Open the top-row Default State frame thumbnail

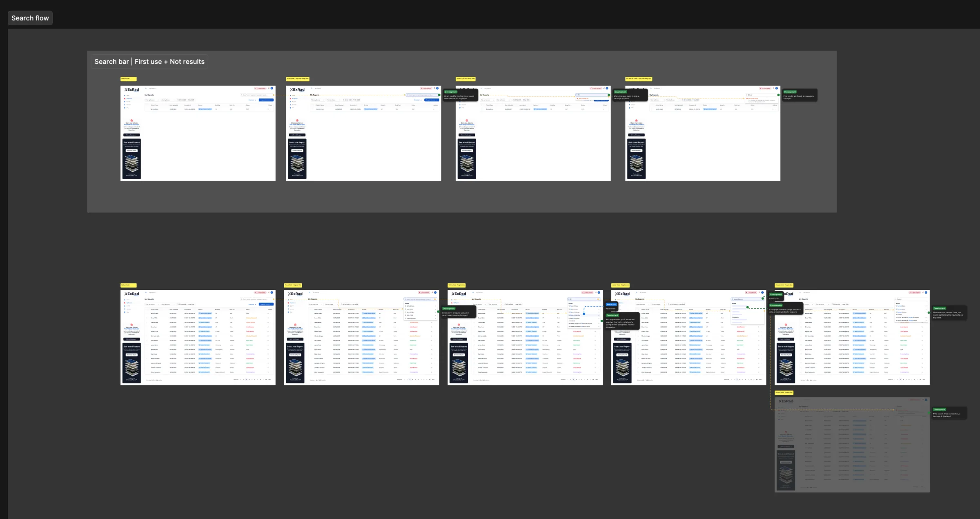[198, 133]
